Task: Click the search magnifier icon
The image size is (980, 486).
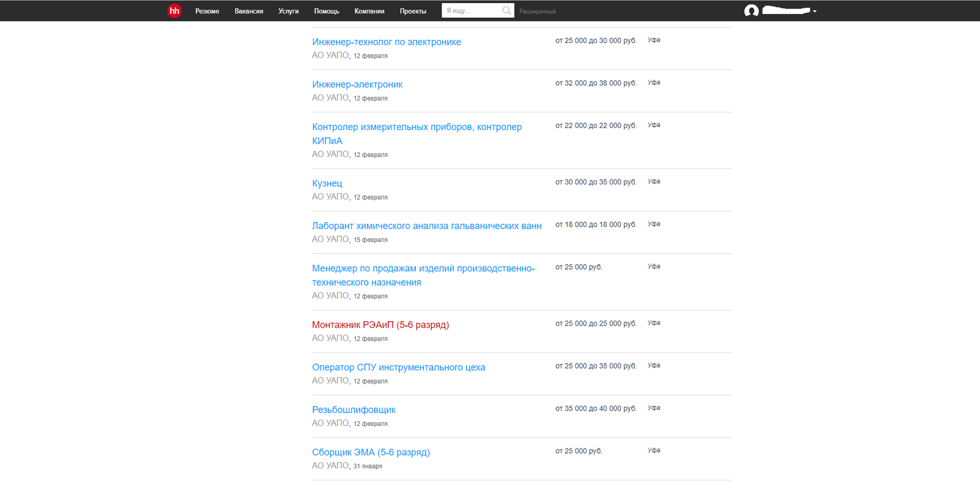Action: tap(507, 10)
